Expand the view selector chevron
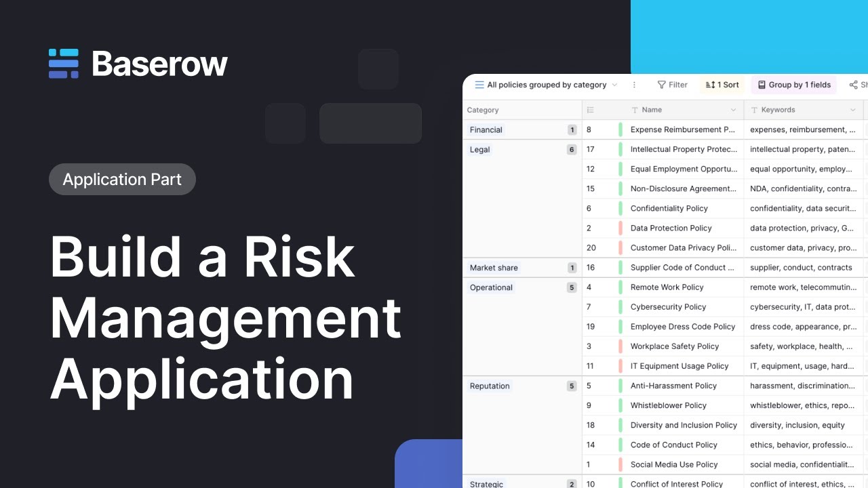 pos(614,85)
